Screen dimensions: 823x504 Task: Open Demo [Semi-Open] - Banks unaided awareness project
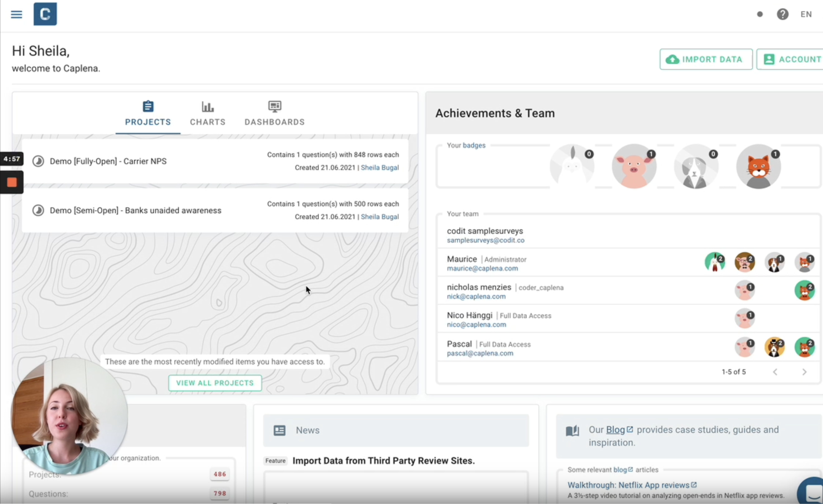(215, 211)
